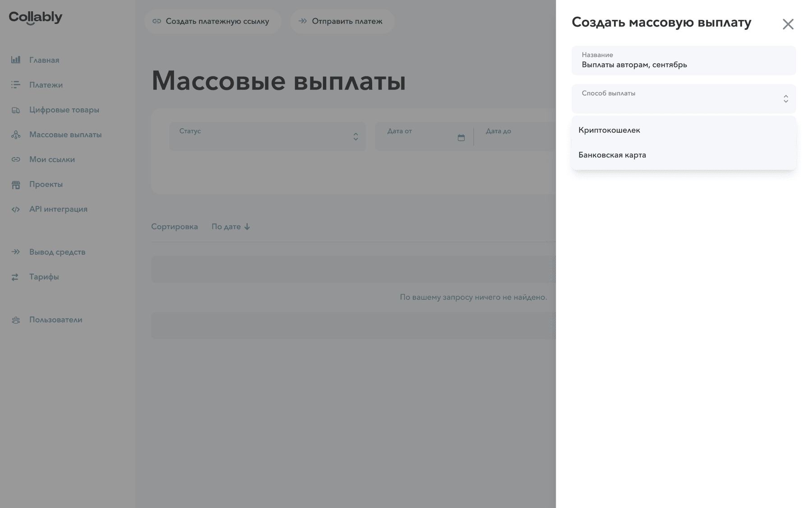Image resolution: width=812 pixels, height=508 pixels.
Task: Click the Проекты store icon
Action: (x=16, y=184)
